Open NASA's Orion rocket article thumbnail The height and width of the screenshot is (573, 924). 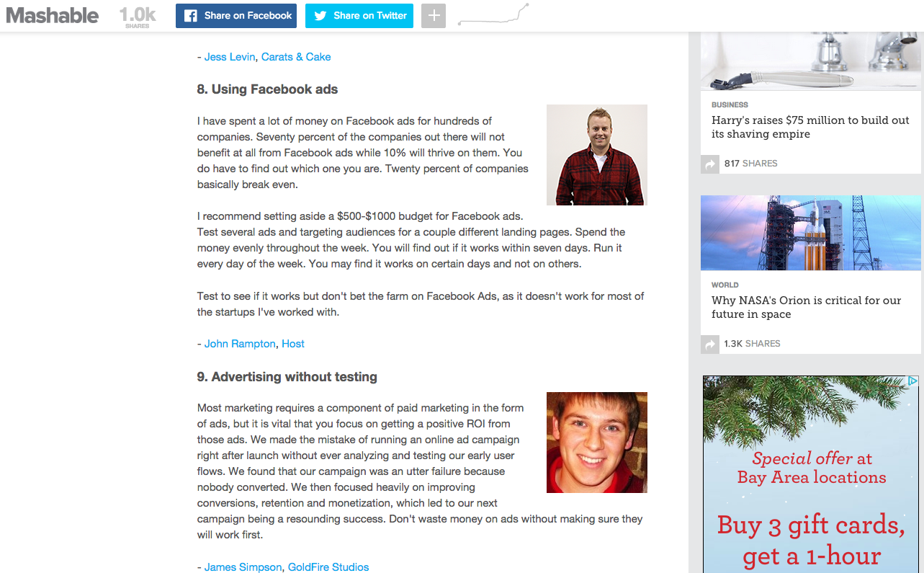[x=811, y=233]
